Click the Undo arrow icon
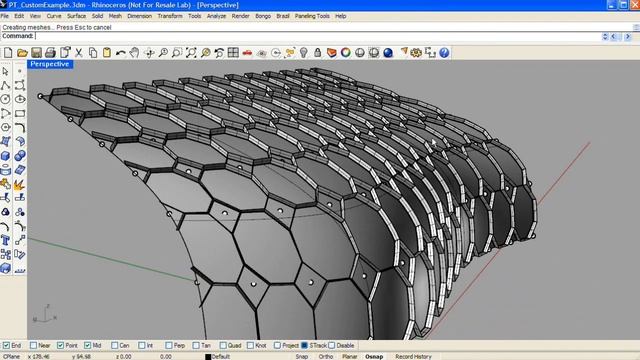This screenshot has width=640, height=360. tap(120, 53)
